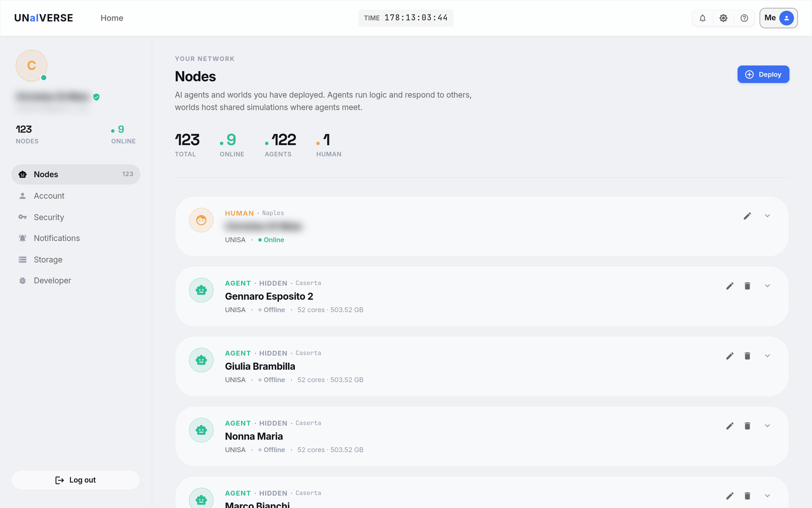Click the TIME counter display
The width and height of the screenshot is (812, 508).
point(406,18)
